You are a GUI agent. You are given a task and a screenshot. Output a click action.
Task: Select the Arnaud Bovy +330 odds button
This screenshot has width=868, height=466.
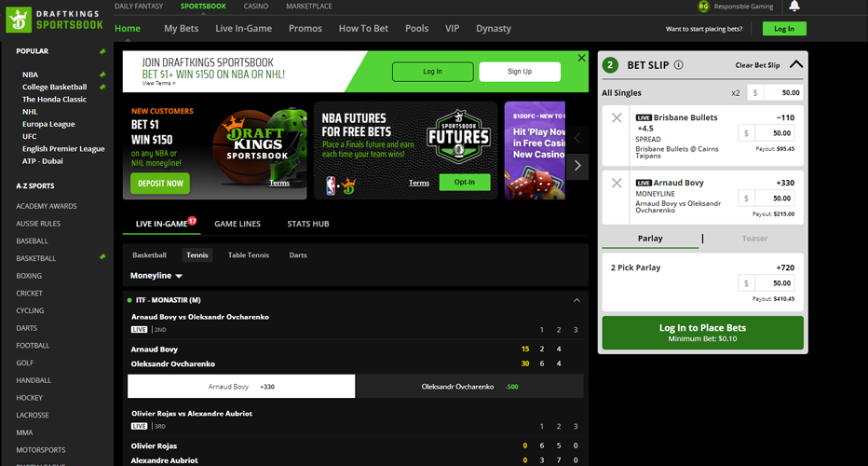coord(241,386)
